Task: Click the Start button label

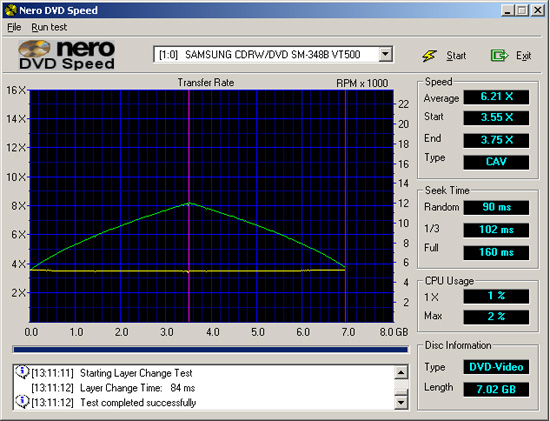Action: click(456, 55)
